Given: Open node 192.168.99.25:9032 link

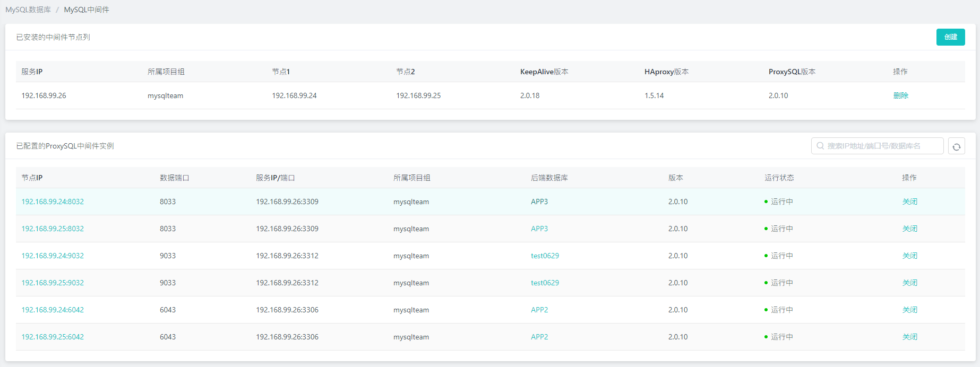Looking at the screenshot, I should coord(53,283).
